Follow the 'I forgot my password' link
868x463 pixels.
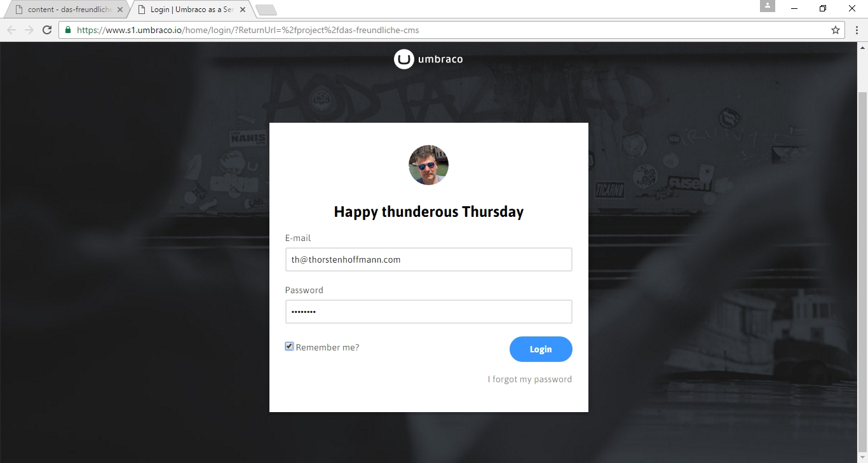click(530, 379)
